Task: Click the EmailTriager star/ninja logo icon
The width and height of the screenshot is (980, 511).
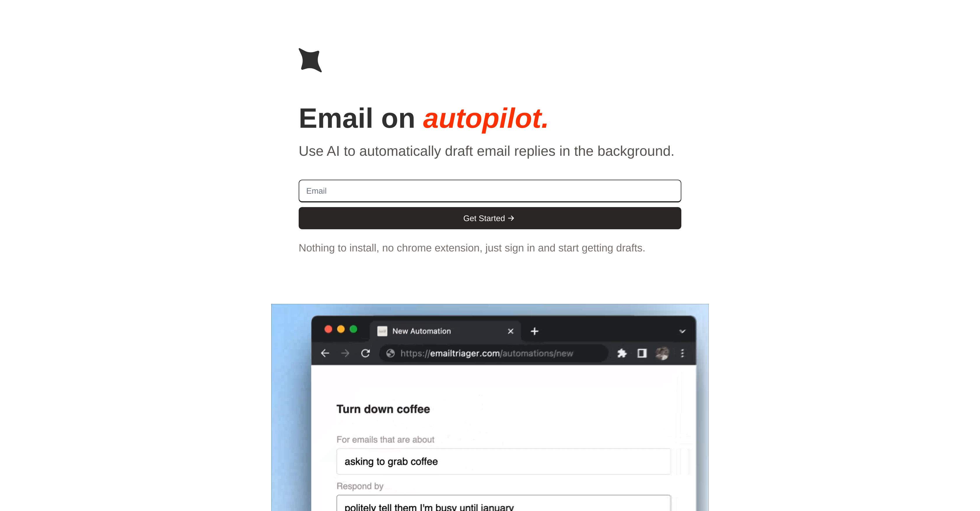Action: (x=310, y=60)
